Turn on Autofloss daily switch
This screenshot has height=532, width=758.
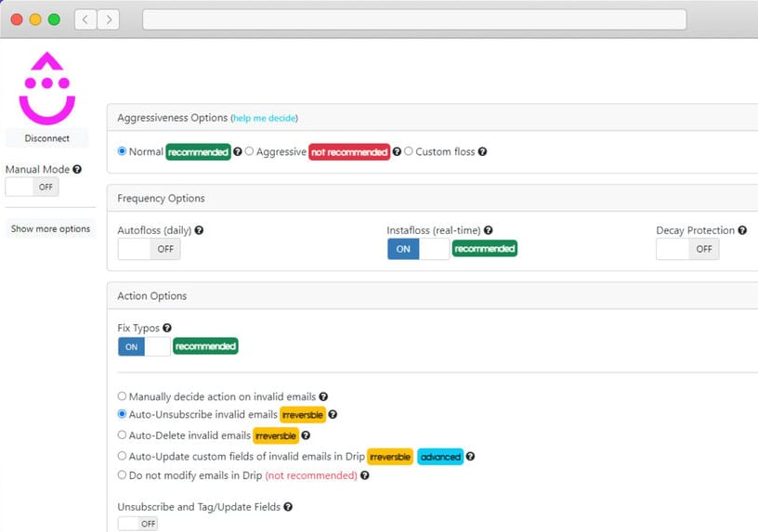coord(149,250)
